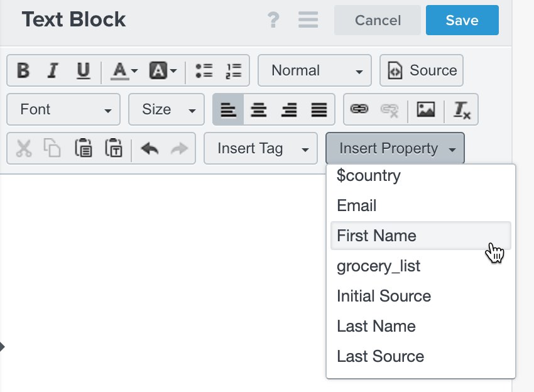
Task: Undo the last edit
Action: [150, 148]
